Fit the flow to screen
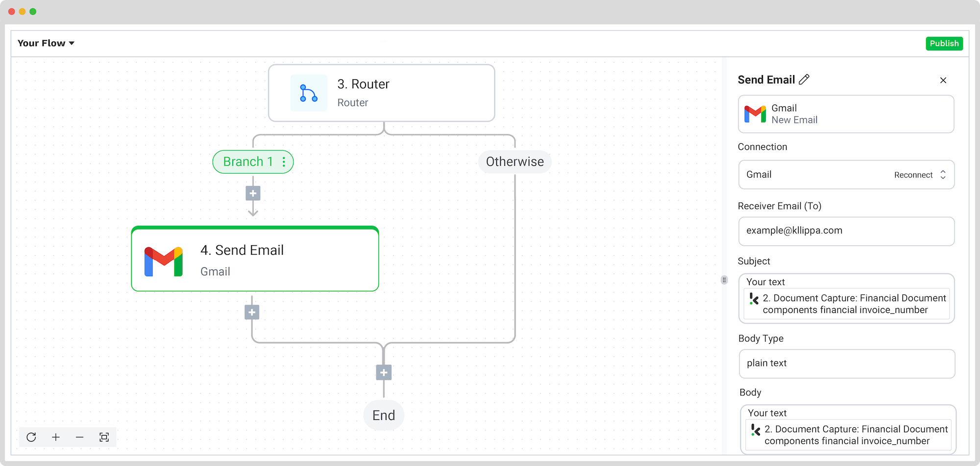The height and width of the screenshot is (466, 980). pyautogui.click(x=104, y=437)
